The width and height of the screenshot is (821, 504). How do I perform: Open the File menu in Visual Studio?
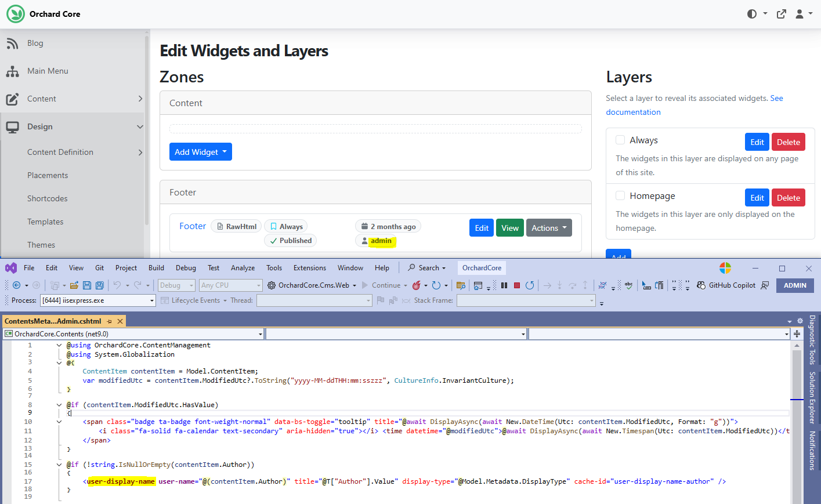[x=29, y=268]
